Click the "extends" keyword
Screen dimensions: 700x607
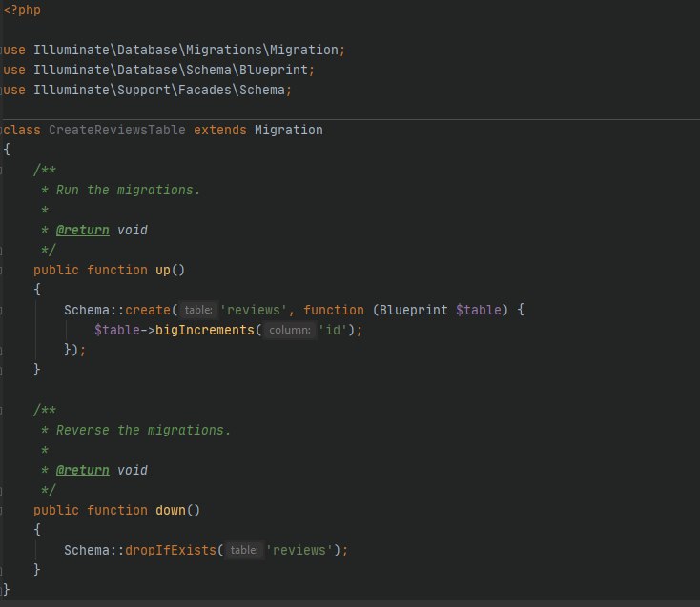pos(220,130)
